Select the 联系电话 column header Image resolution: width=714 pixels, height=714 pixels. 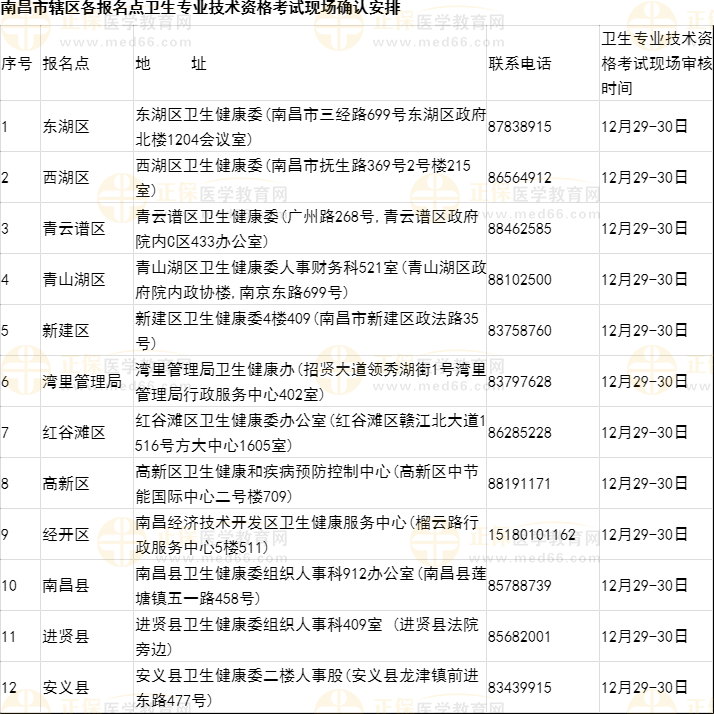coord(519,63)
